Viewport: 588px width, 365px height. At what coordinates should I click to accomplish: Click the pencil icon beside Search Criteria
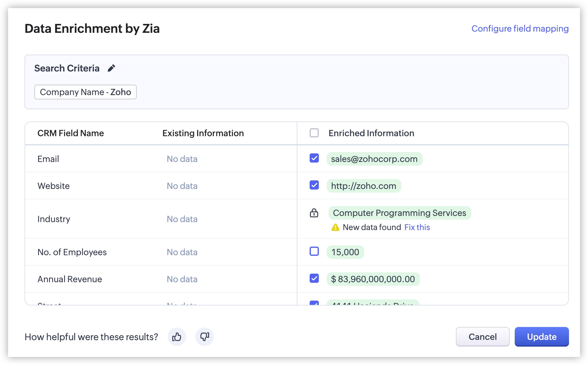click(111, 68)
